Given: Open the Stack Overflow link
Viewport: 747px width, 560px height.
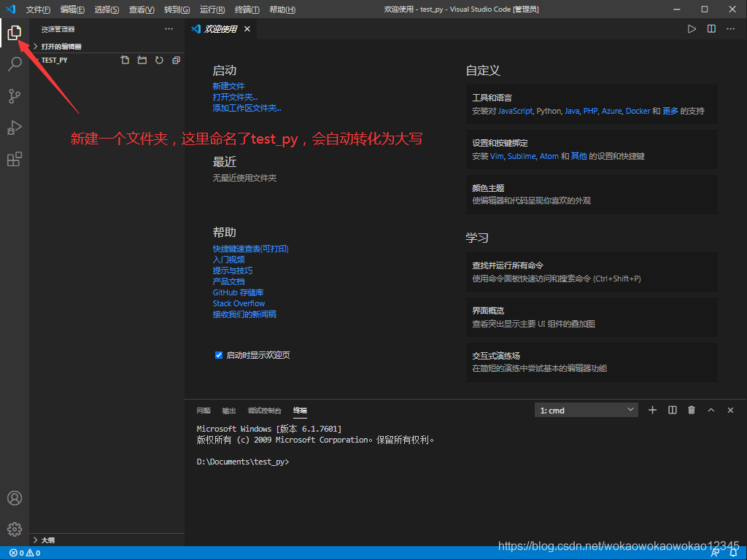Looking at the screenshot, I should pyautogui.click(x=239, y=303).
